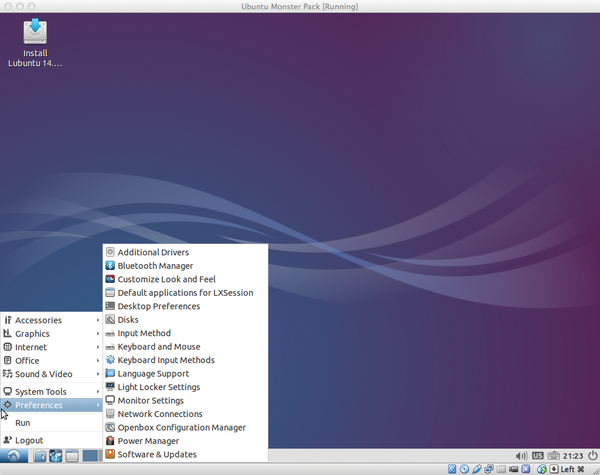Expand the Internet submenu
The height and width of the screenshot is (475, 600).
click(51, 347)
